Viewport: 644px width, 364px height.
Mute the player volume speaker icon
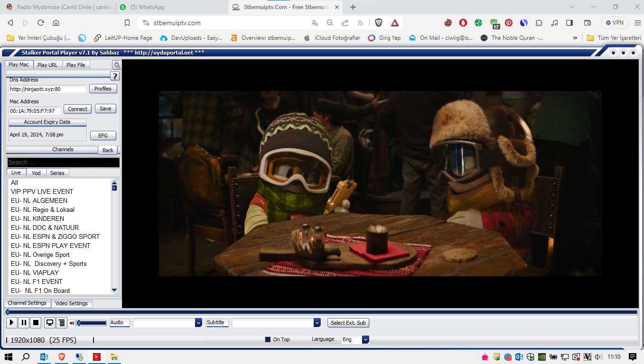pyautogui.click(x=72, y=323)
